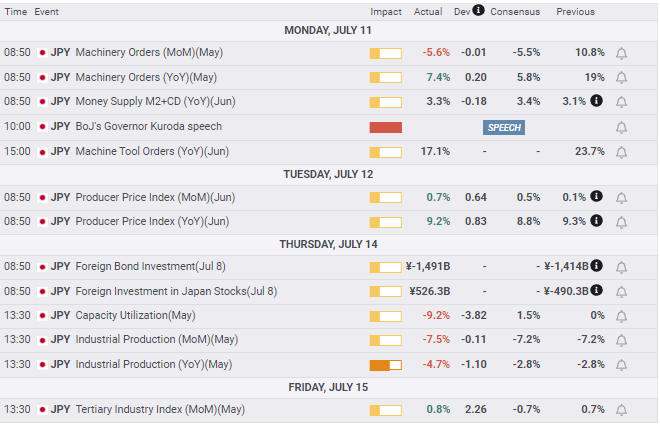
Task: Click bell icon on Machine Tool Orders row
Action: point(621,152)
